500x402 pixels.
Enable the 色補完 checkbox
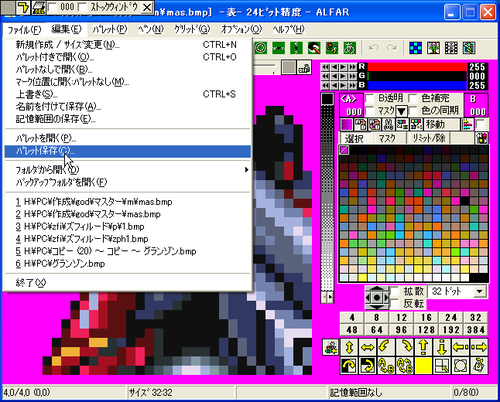point(413,99)
